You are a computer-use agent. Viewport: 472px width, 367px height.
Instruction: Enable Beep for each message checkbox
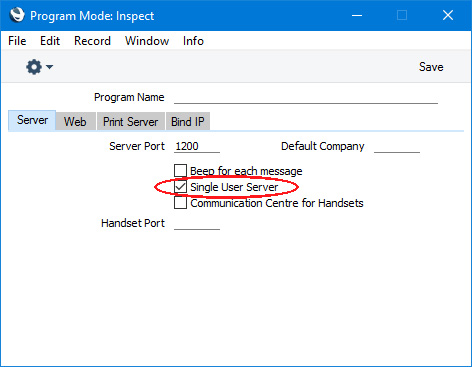pyautogui.click(x=180, y=170)
